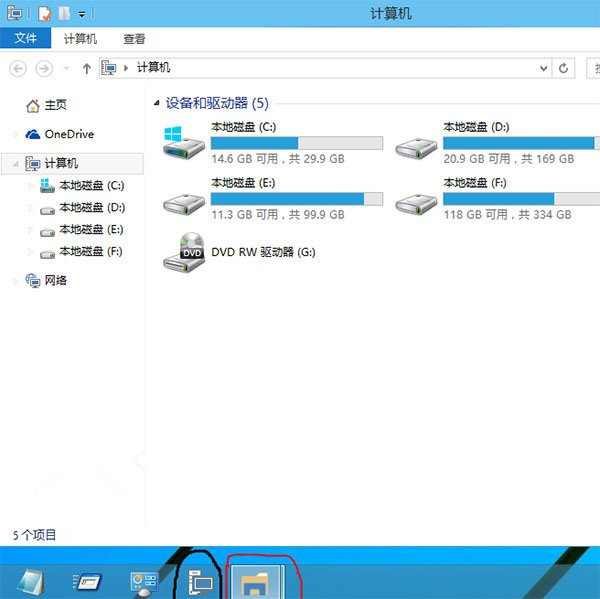Open the 本地磁盘 (C:) drive icon in main pane
The width and height of the screenshot is (600, 599).
(x=183, y=142)
